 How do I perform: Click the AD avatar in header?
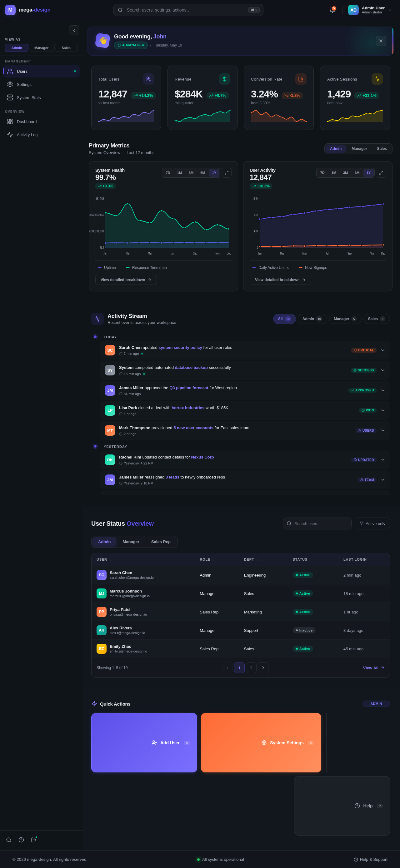(353, 10)
